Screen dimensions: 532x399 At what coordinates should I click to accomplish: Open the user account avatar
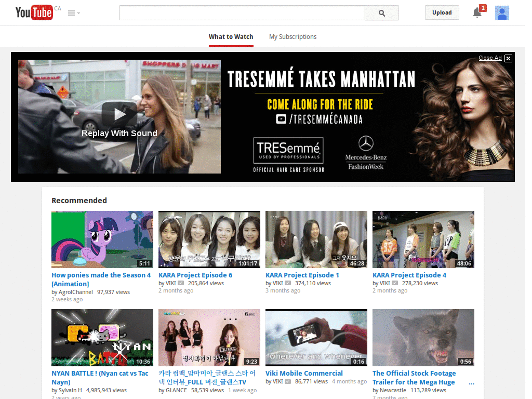tap(502, 13)
